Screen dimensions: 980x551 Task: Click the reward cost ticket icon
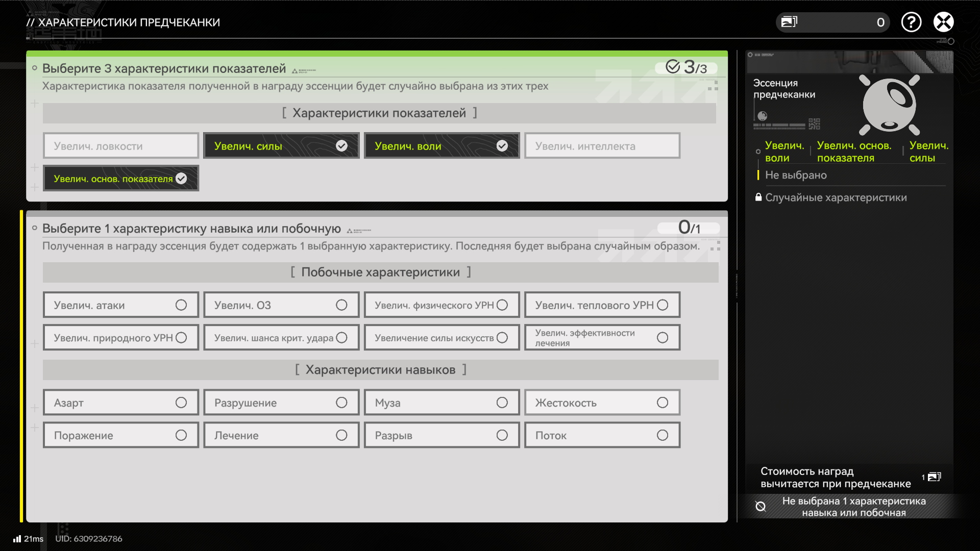coord(934,477)
